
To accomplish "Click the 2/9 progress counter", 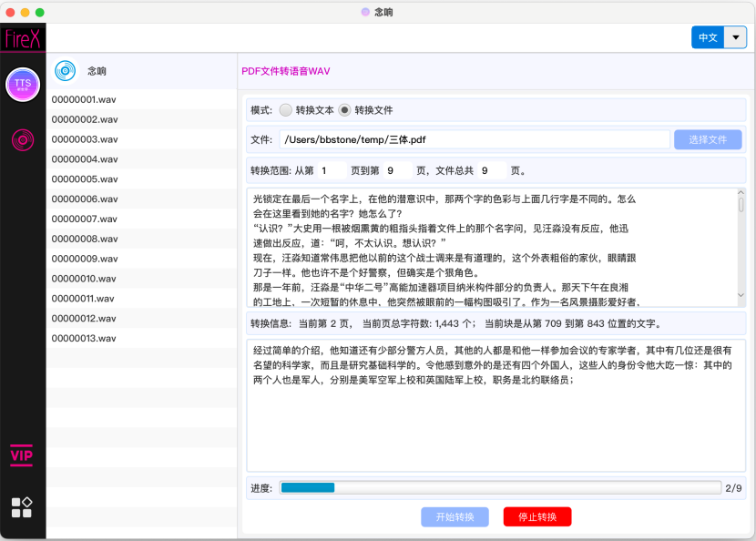I will pos(733,488).
